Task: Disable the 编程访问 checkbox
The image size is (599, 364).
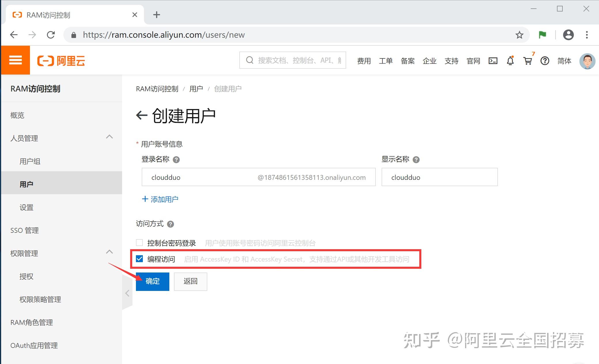Action: click(140, 259)
